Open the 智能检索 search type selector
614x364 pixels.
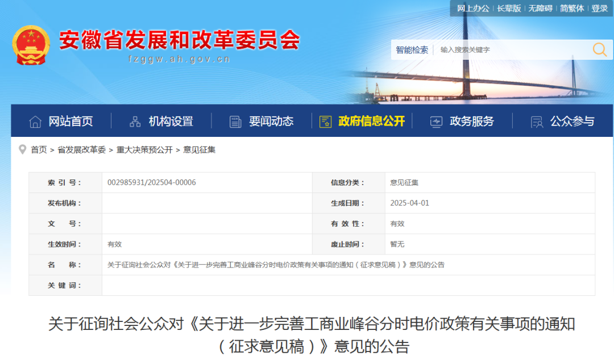412,50
